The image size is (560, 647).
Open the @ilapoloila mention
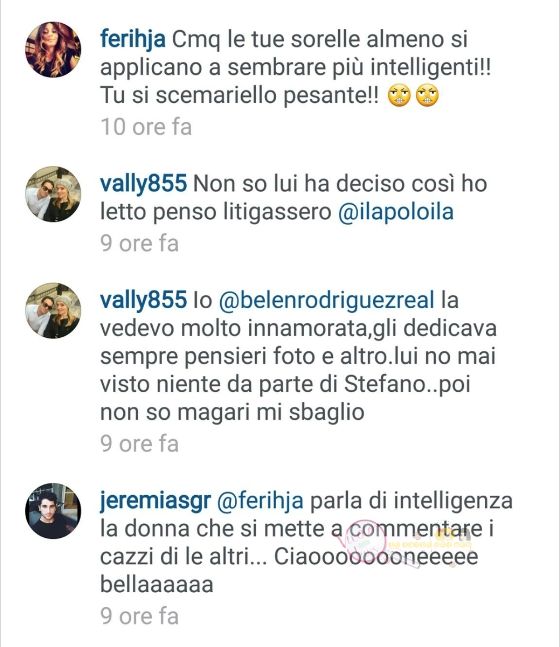(395, 213)
